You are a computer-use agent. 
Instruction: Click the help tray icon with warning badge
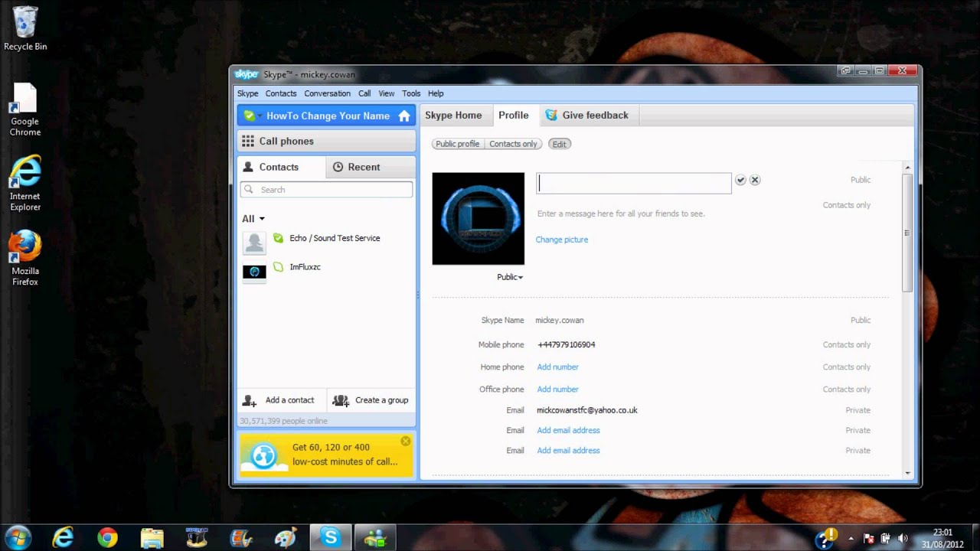tap(826, 537)
